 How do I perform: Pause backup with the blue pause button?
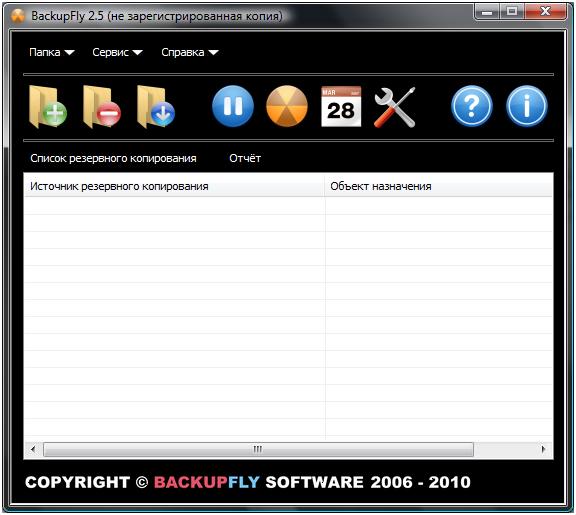click(233, 106)
